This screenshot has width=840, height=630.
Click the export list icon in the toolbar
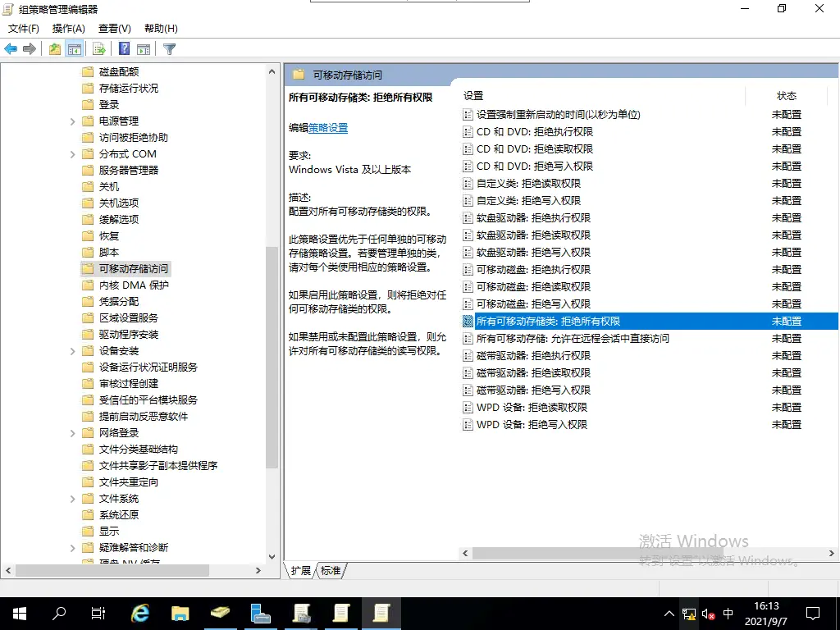click(x=98, y=48)
